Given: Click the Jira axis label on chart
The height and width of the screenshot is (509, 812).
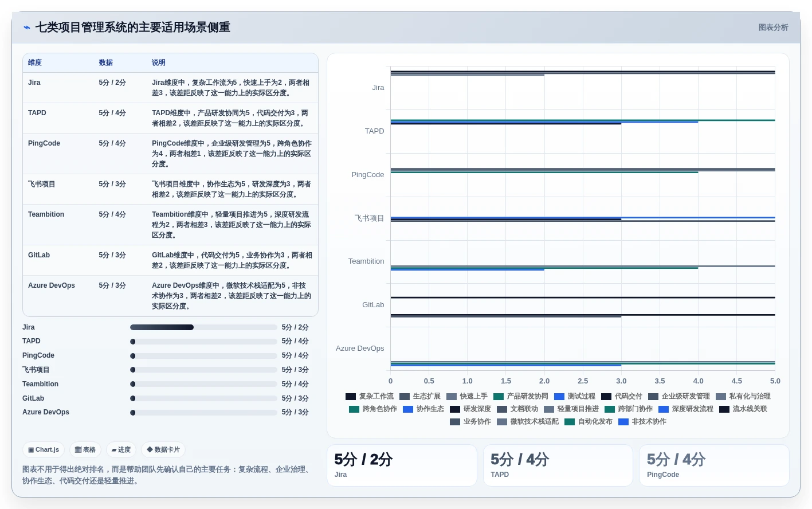Looking at the screenshot, I should (378, 88).
